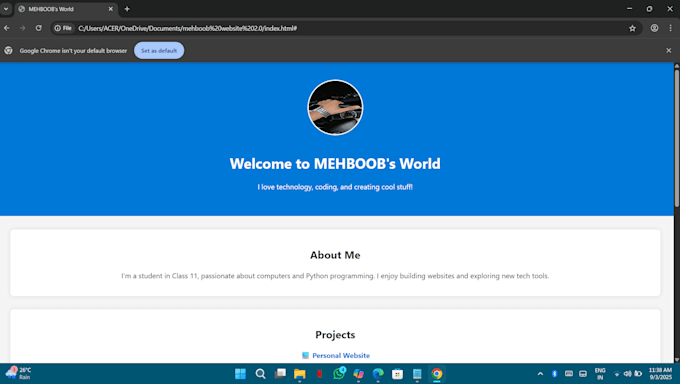This screenshot has height=384, width=680.
Task: Click the tray icon left of ENG
Action: click(583, 374)
